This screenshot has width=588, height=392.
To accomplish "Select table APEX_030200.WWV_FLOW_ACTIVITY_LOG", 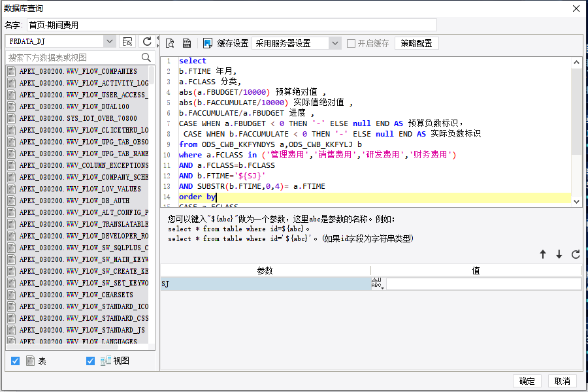I will coord(78,83).
